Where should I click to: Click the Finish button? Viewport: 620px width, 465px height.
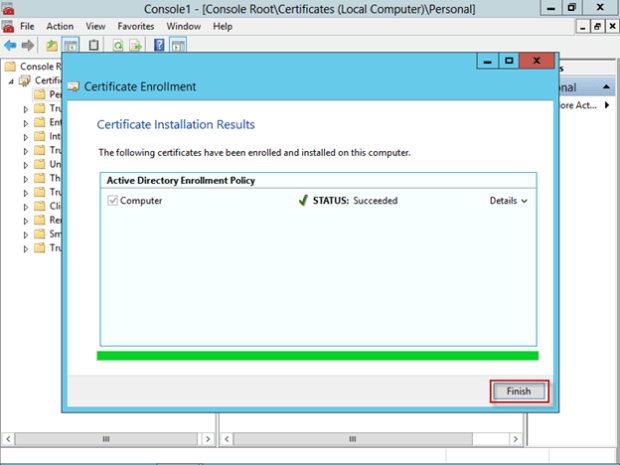coord(518,391)
